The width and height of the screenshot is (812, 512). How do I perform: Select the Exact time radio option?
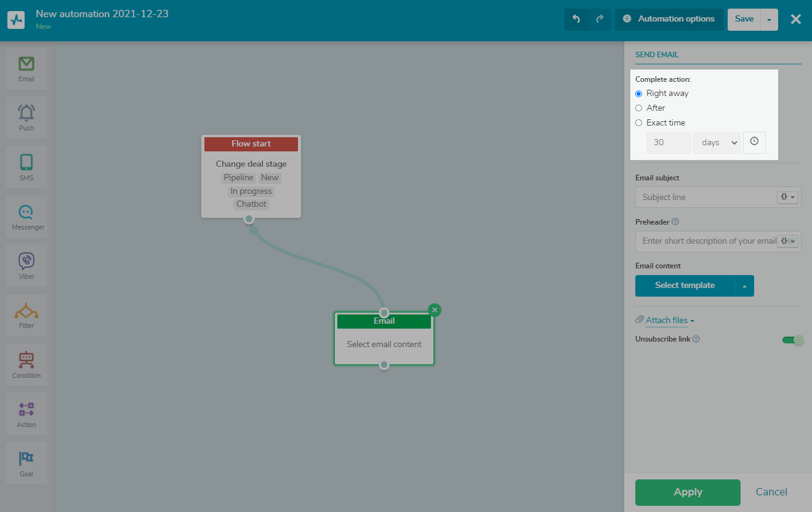[x=638, y=123]
